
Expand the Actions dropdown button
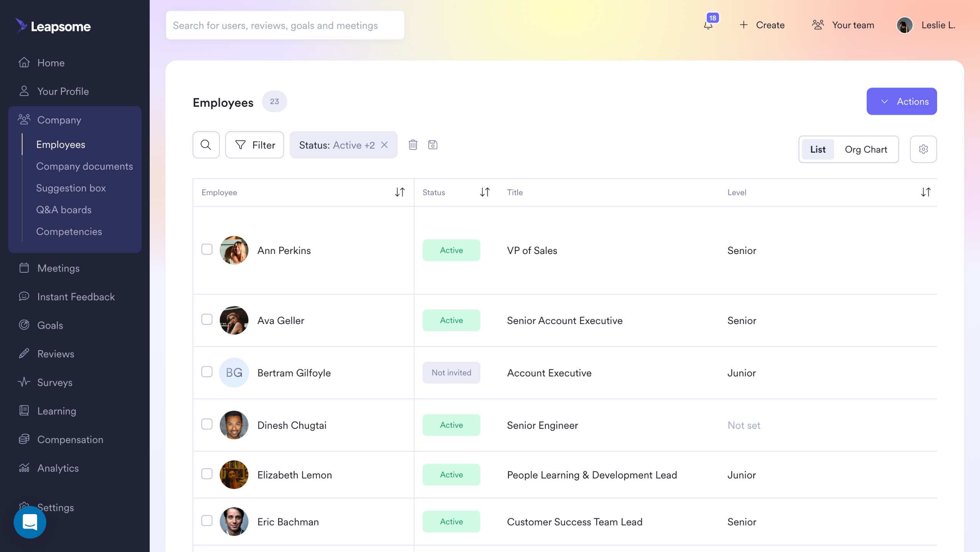click(902, 101)
